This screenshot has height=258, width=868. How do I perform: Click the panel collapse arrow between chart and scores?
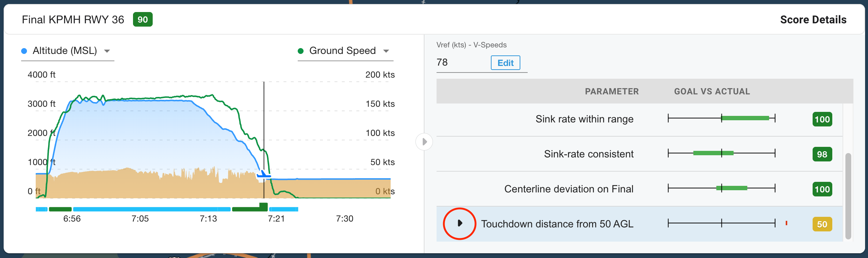pyautogui.click(x=424, y=142)
